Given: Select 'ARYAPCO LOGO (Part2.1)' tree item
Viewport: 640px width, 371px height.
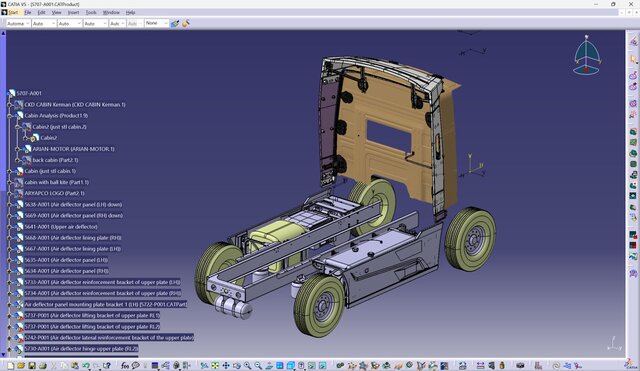Looking at the screenshot, I should 54,193.
